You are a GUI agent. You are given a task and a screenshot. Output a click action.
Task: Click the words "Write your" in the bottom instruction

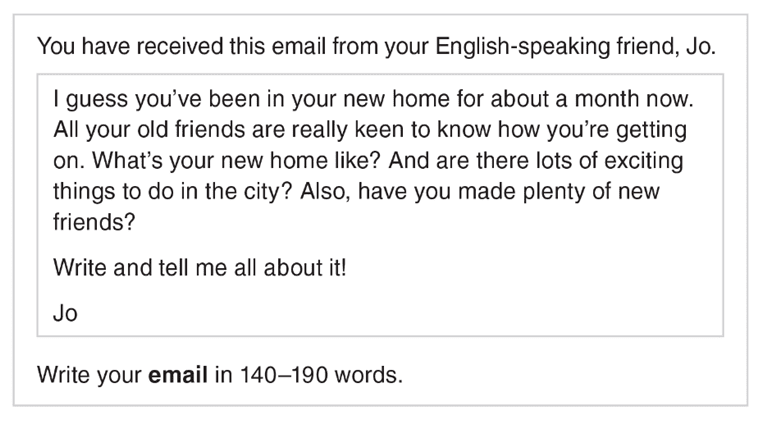tap(89, 377)
